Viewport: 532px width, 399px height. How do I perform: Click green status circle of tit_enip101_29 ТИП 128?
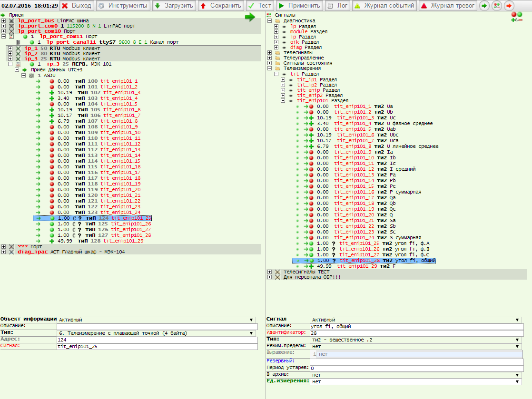[x=52, y=241]
